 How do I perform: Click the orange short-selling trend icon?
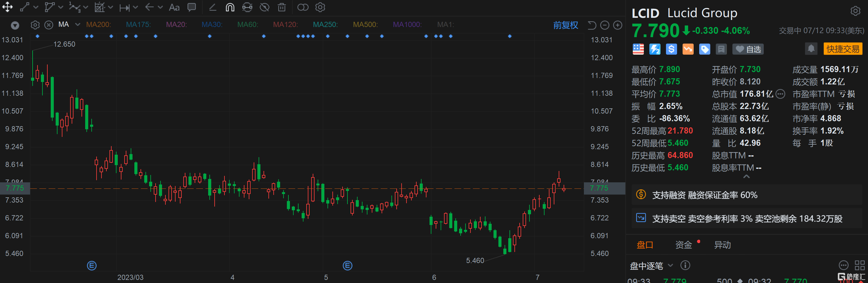pos(688,49)
